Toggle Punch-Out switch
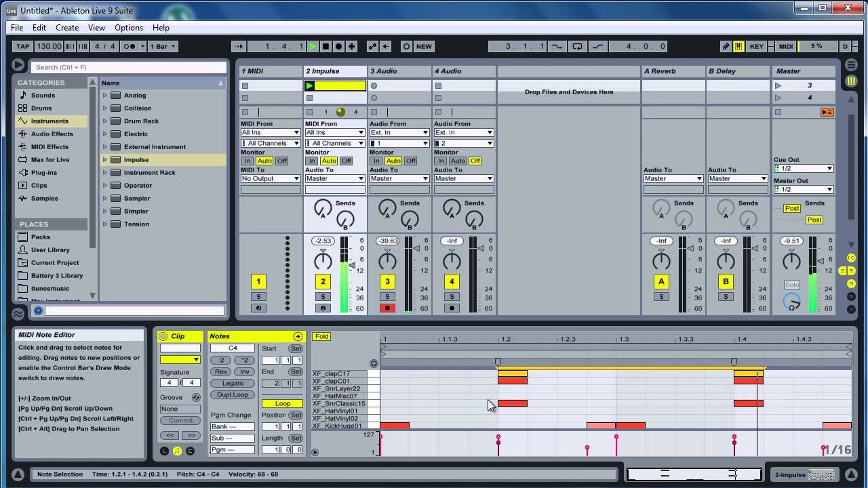 pyautogui.click(x=597, y=46)
